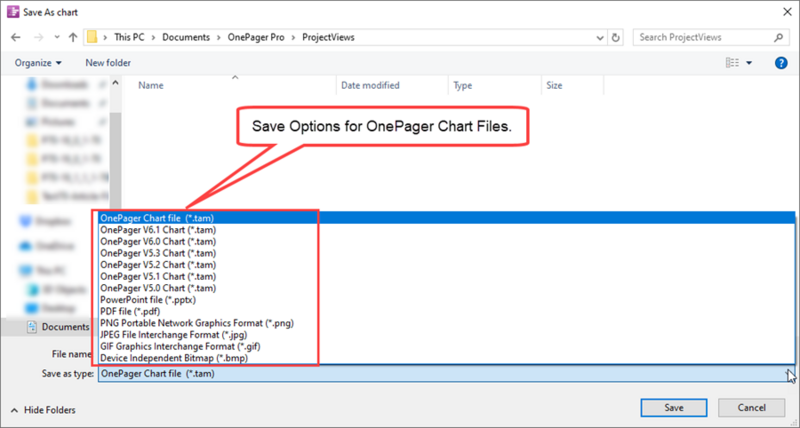Sort by Type column

[463, 86]
